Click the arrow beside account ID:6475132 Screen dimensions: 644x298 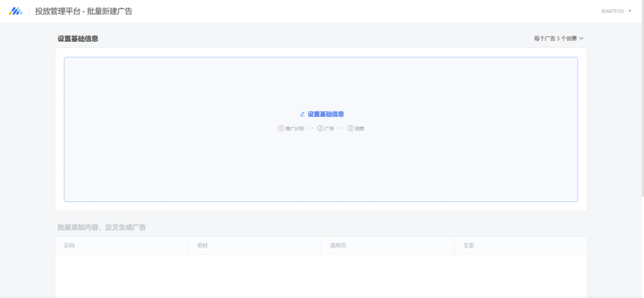[630, 11]
